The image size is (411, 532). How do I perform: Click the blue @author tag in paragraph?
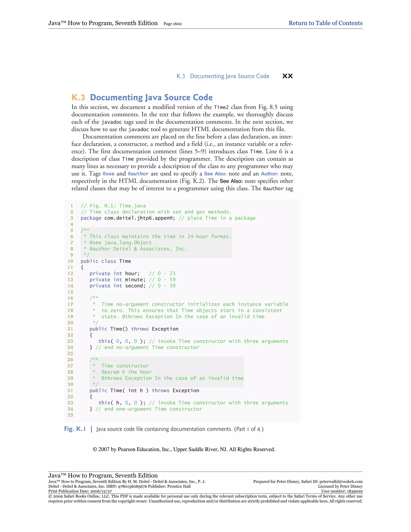click(x=138, y=174)
